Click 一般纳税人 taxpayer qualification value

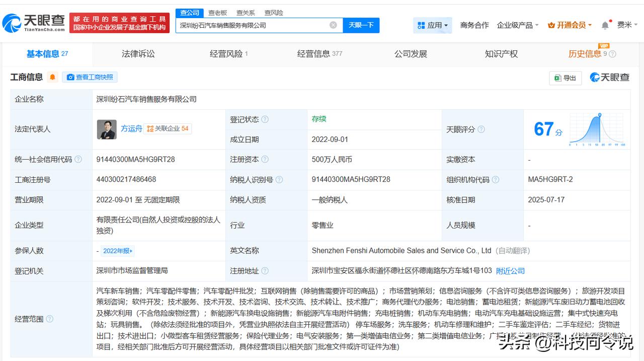click(330, 200)
